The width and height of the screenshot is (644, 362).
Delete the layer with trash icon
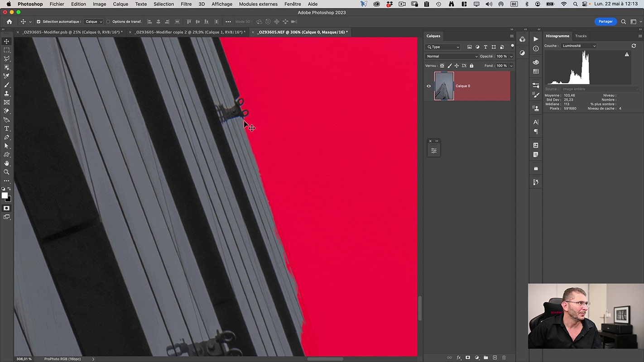pyautogui.click(x=504, y=357)
